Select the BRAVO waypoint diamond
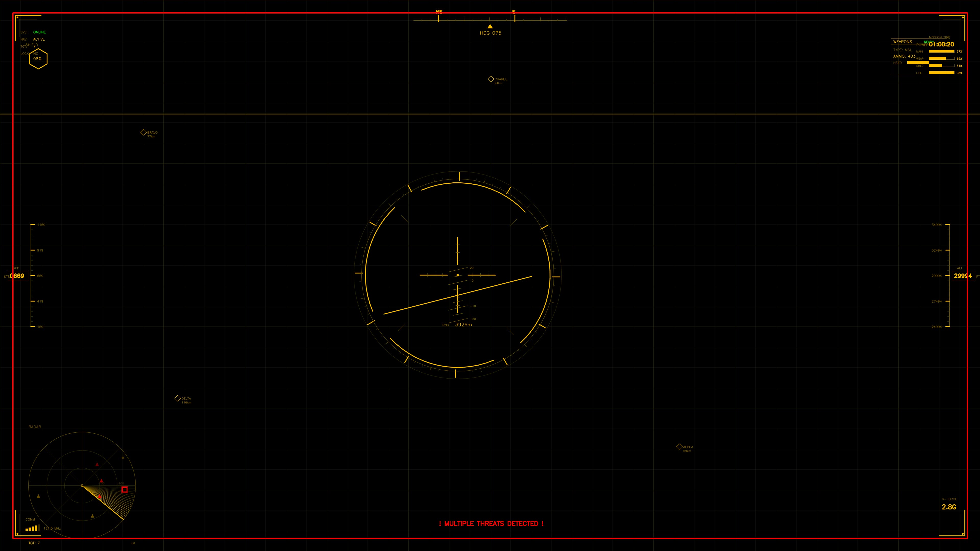980x551 pixels. coord(143,132)
